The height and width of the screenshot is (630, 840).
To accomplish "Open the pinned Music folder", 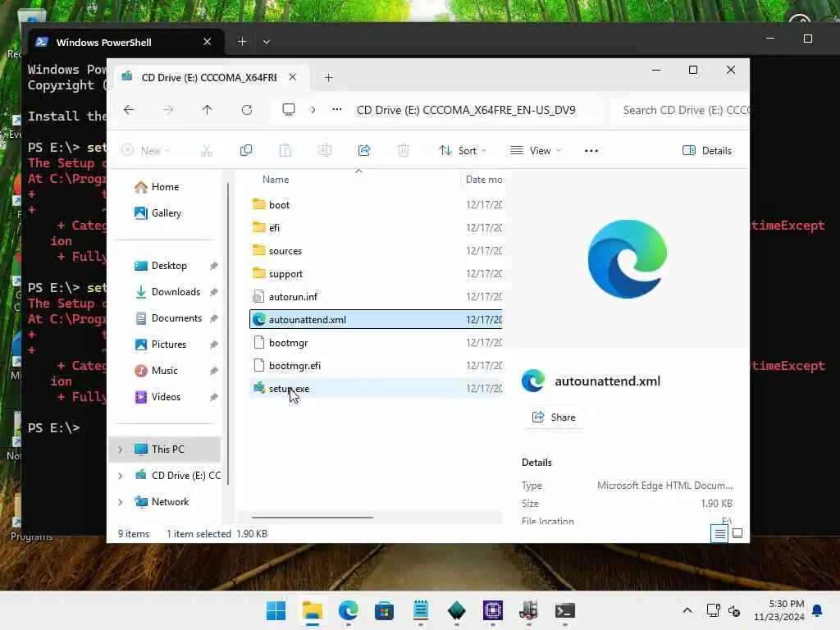I will pyautogui.click(x=164, y=371).
